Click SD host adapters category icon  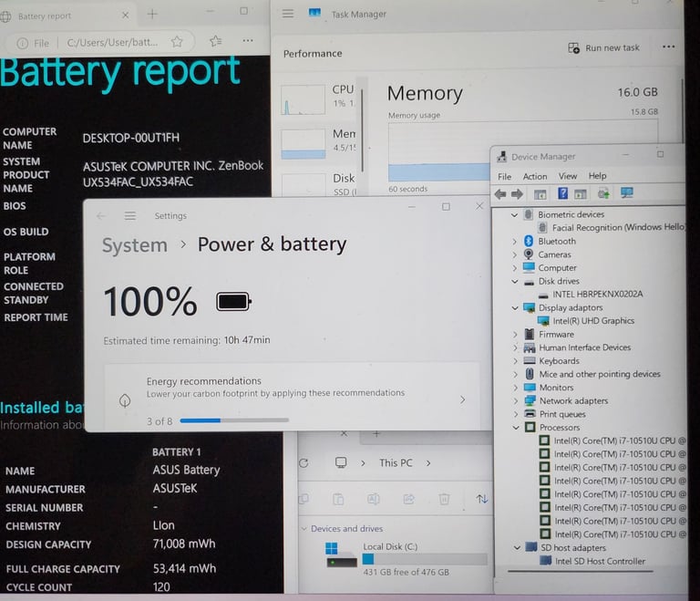(530, 547)
